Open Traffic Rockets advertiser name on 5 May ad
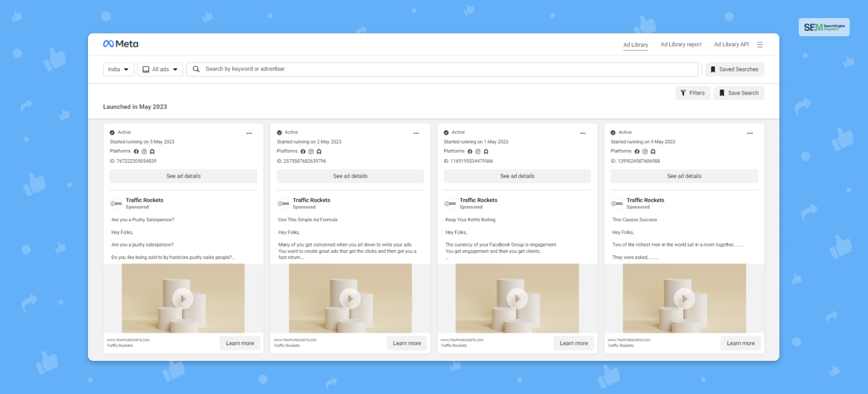 (x=145, y=200)
